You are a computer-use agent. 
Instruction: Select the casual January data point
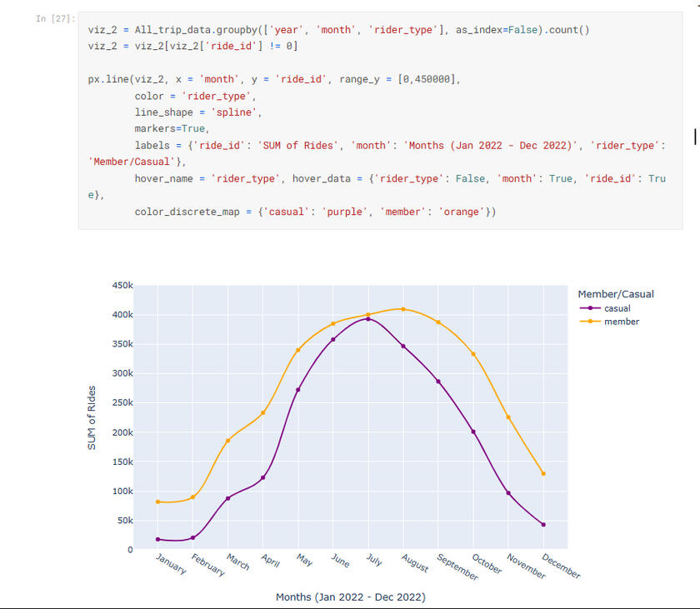pyautogui.click(x=157, y=539)
